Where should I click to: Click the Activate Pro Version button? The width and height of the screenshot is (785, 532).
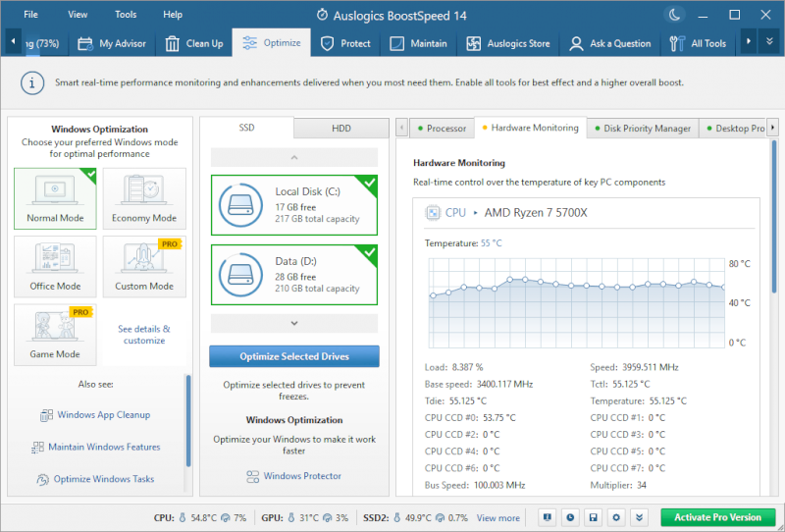718,517
